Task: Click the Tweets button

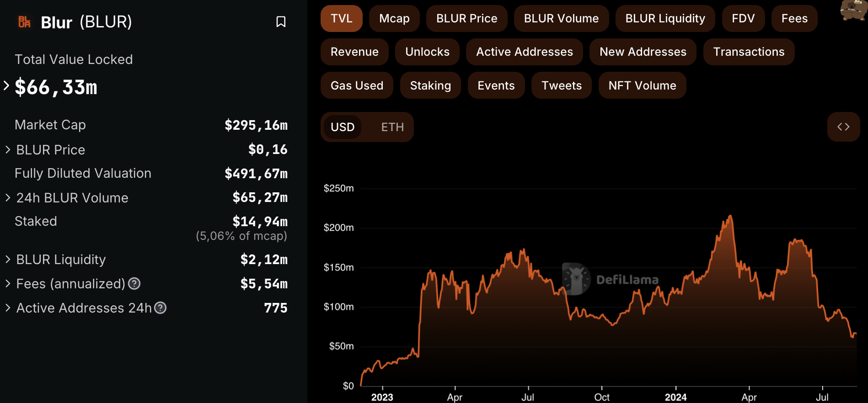Action: click(561, 85)
